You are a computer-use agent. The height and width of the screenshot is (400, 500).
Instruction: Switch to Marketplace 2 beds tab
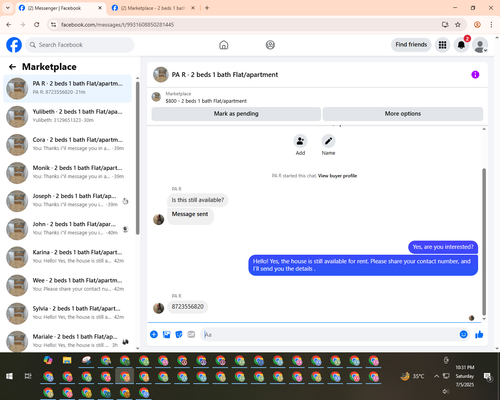(x=153, y=8)
